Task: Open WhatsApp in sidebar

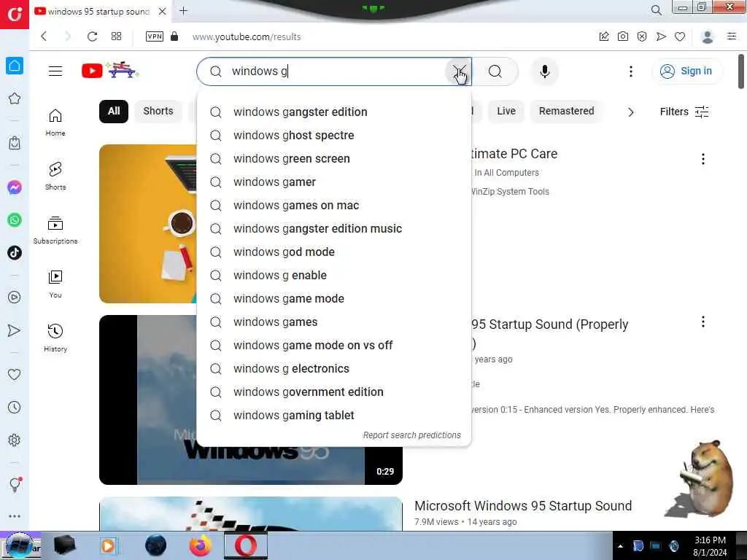Action: [x=15, y=220]
